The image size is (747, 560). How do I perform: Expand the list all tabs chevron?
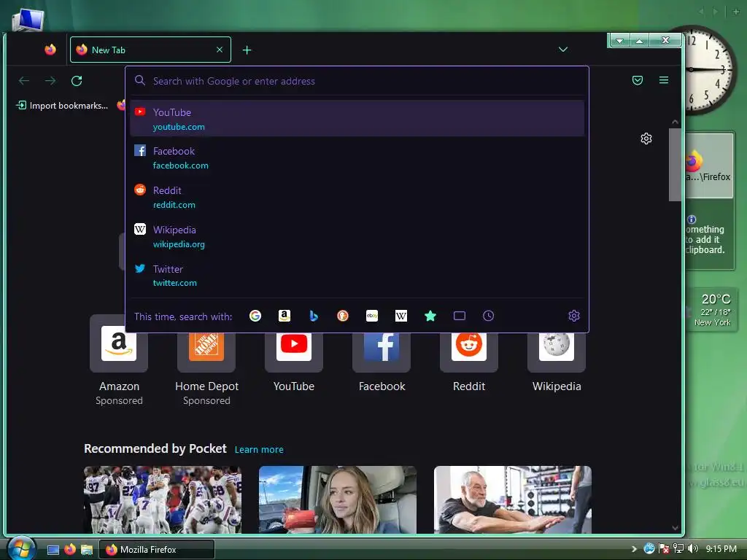pos(563,50)
